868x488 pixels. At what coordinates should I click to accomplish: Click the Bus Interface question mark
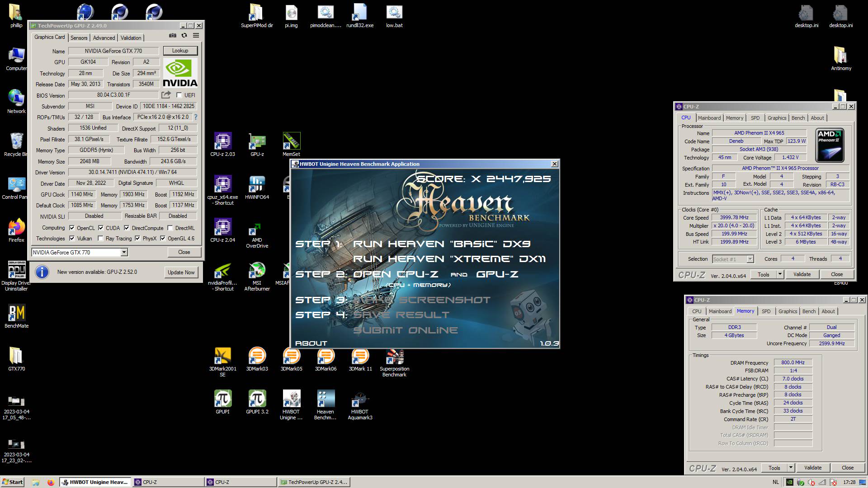pyautogui.click(x=196, y=117)
